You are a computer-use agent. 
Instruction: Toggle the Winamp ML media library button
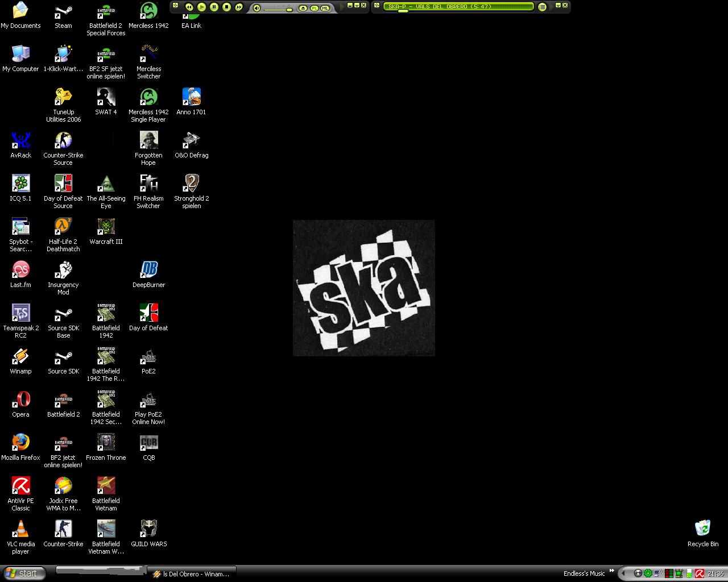click(x=325, y=8)
